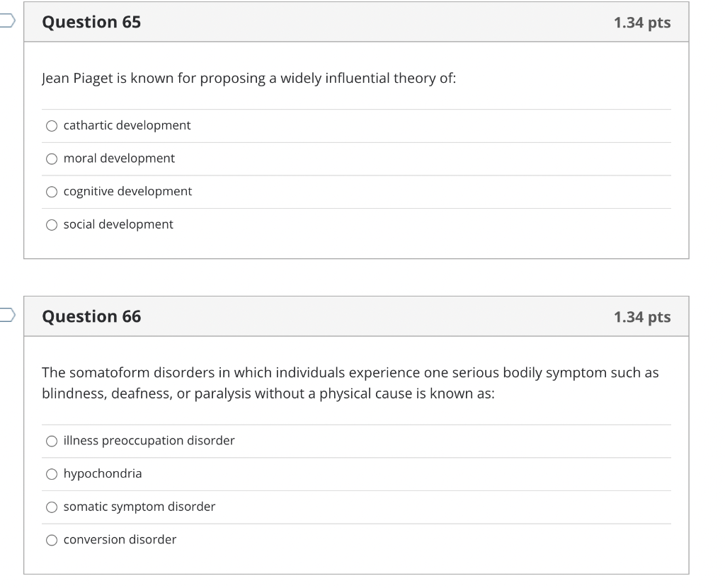Click the 'hypochondria' answer label text
The image size is (725, 588).
click(103, 474)
